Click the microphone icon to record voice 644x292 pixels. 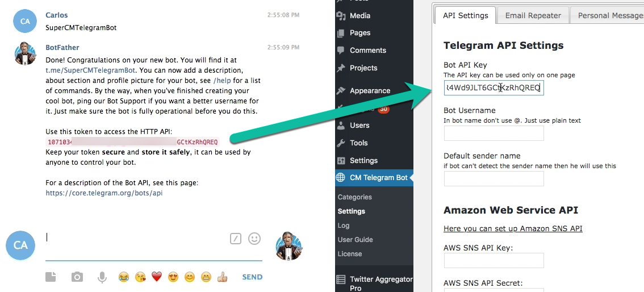tap(102, 278)
